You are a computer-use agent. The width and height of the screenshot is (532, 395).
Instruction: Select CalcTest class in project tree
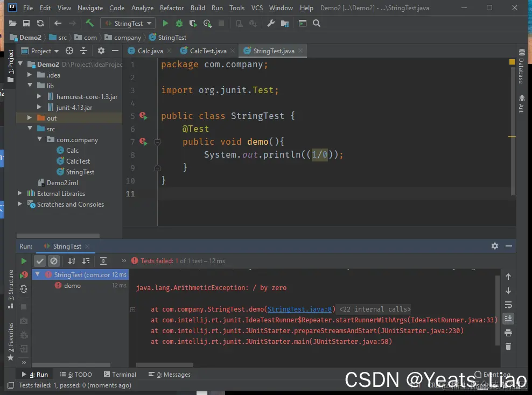pyautogui.click(x=78, y=161)
